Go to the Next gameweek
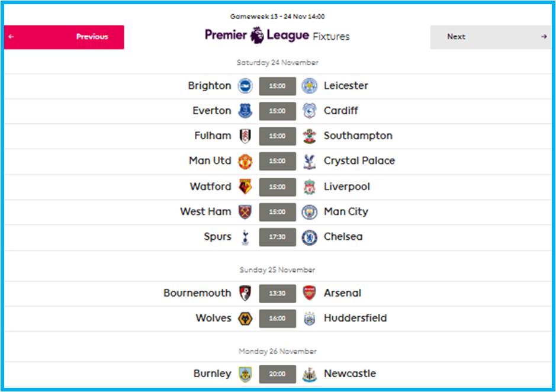556x392 pixels. pyautogui.click(x=490, y=37)
